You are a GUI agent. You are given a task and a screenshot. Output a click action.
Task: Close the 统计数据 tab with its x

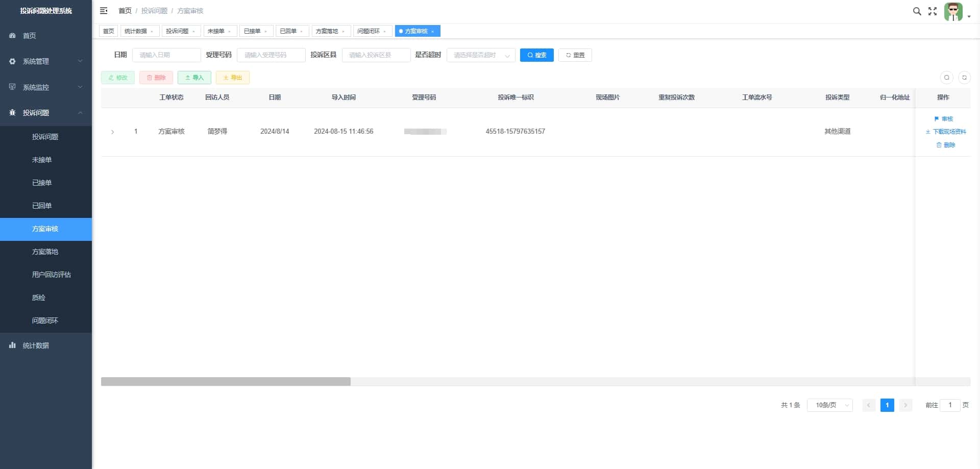click(152, 32)
